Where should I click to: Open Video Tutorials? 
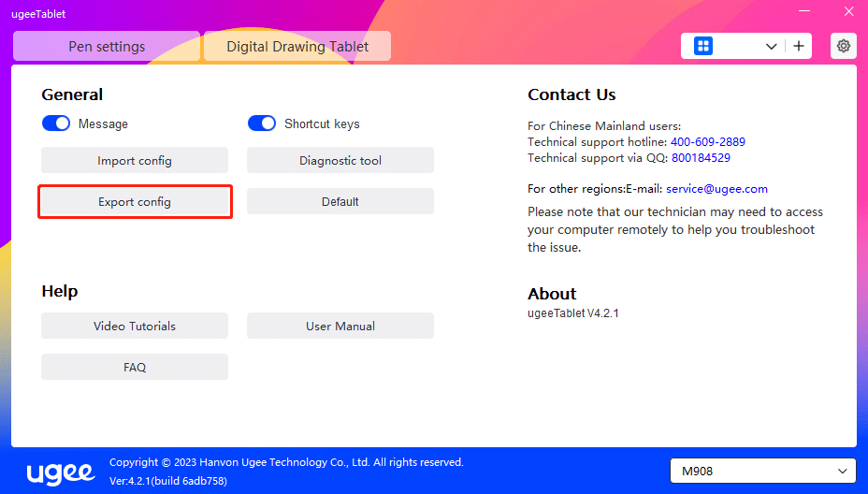pyautogui.click(x=135, y=326)
